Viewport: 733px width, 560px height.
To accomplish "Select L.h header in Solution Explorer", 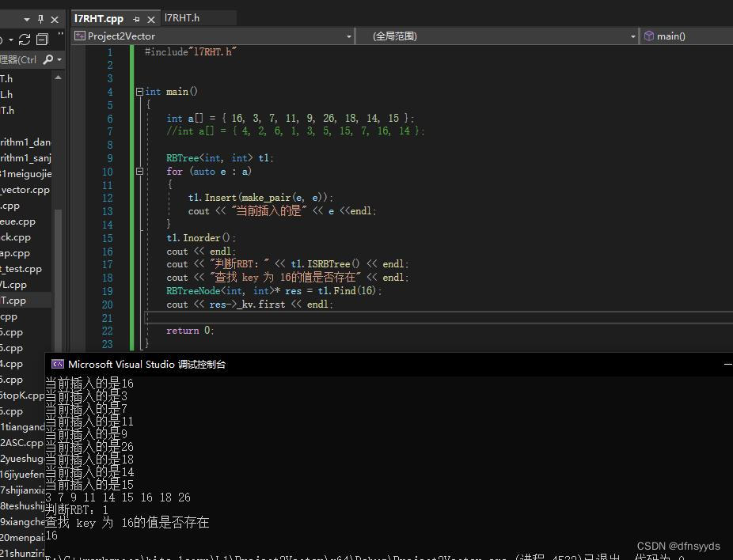I will pyautogui.click(x=6, y=94).
